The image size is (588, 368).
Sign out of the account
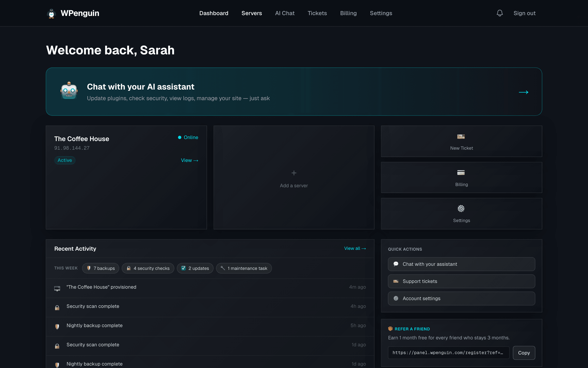[x=524, y=13]
